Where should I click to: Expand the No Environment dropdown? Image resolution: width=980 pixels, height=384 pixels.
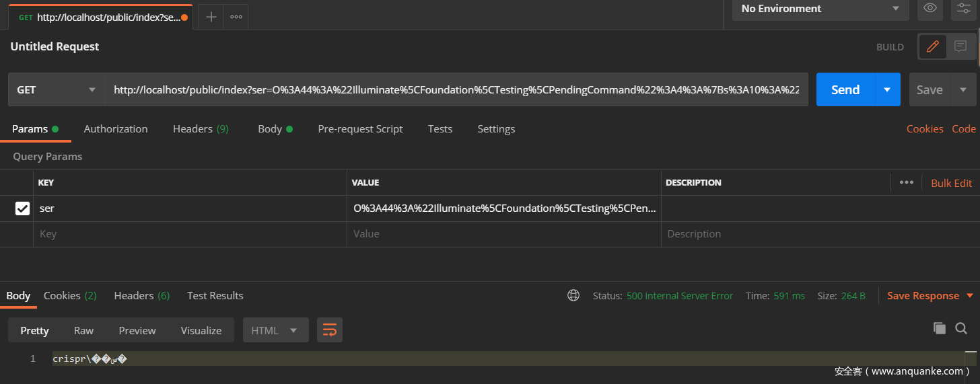(820, 9)
